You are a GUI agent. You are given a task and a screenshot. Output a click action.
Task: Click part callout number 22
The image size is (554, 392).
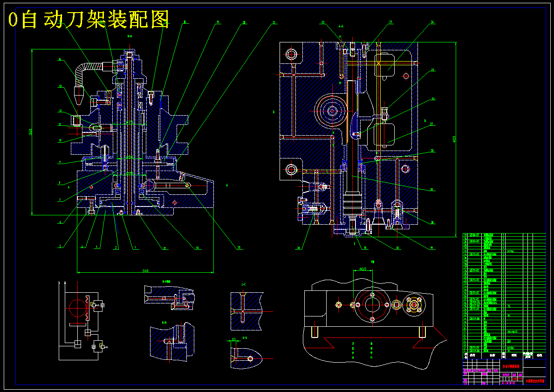(x=322, y=22)
